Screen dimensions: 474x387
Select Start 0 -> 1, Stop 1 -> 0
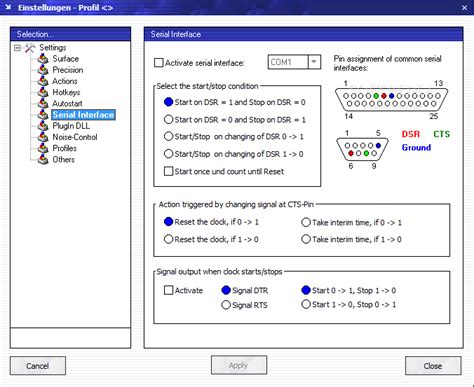coord(306,290)
